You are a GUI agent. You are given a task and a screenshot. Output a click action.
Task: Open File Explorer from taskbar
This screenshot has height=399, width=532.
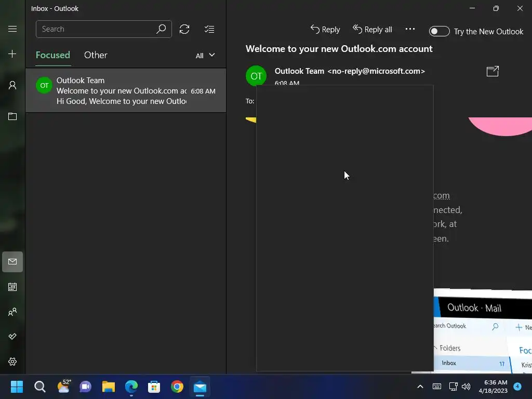pos(109,387)
